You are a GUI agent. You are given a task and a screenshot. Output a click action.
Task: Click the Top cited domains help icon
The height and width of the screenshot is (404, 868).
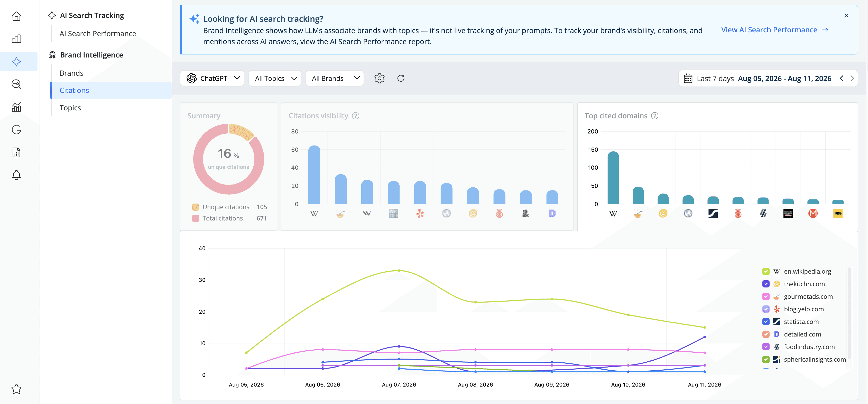[x=654, y=116]
